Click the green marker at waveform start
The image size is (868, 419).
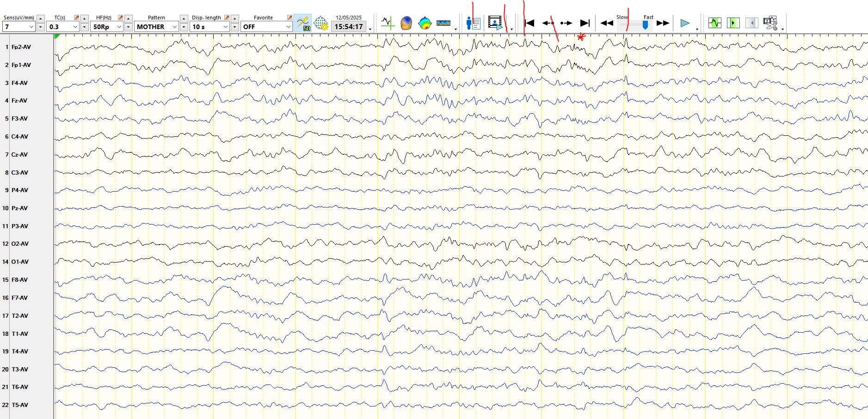coord(57,36)
